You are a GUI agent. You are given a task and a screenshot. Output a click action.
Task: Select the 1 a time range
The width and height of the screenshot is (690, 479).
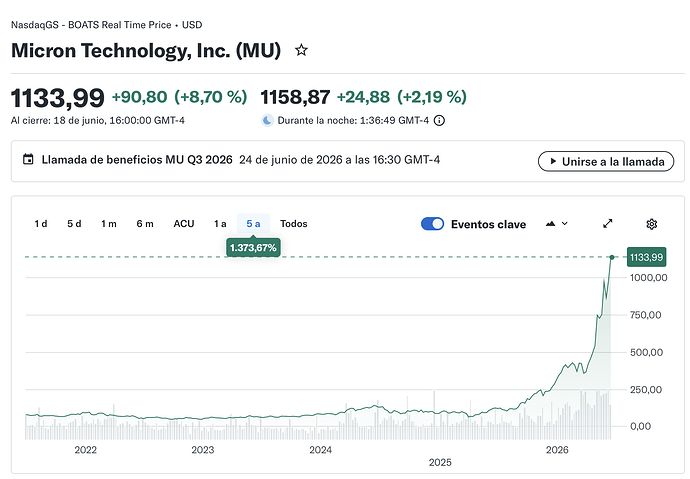click(x=220, y=224)
